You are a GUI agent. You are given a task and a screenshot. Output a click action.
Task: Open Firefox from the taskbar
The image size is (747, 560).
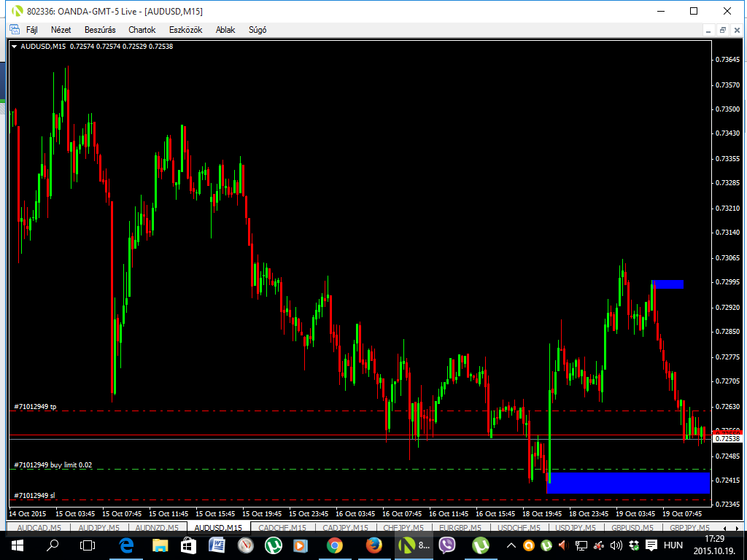[374, 545]
